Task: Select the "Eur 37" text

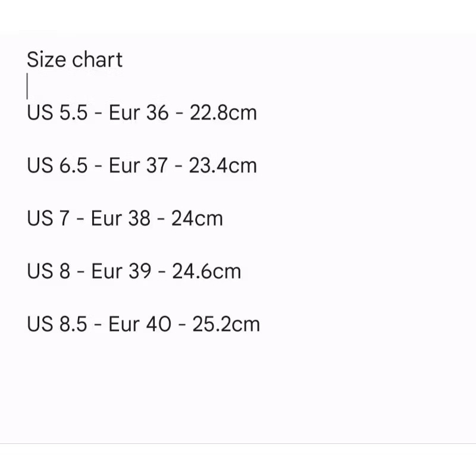Action: point(139,165)
